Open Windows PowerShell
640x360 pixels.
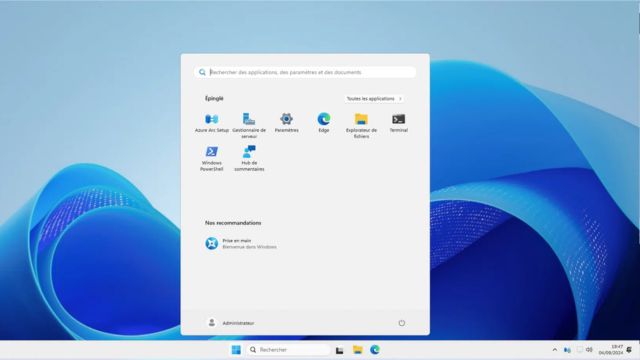coord(211,158)
